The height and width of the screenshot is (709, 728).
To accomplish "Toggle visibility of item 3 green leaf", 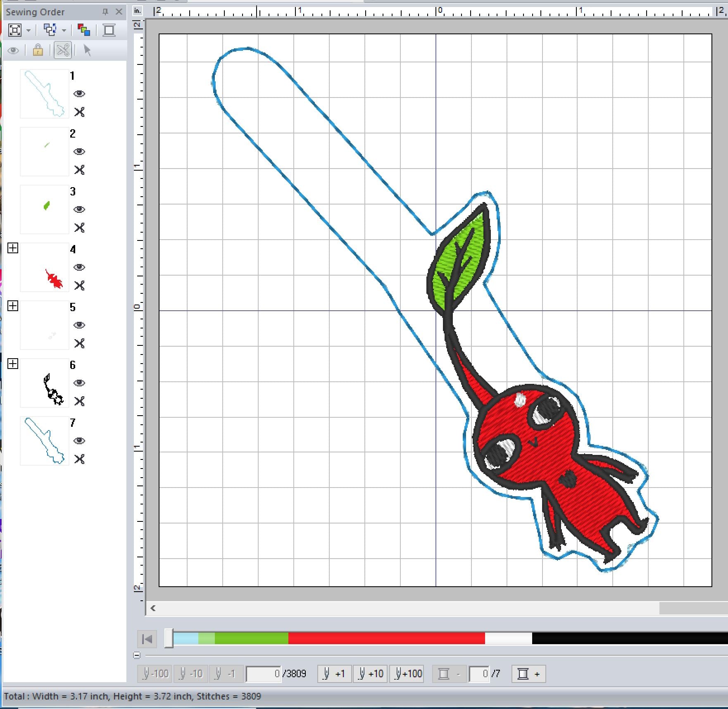I will coord(79,209).
